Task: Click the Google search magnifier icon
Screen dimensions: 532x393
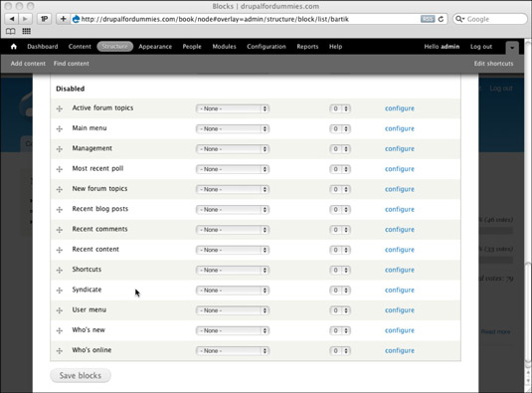Action: click(x=459, y=19)
